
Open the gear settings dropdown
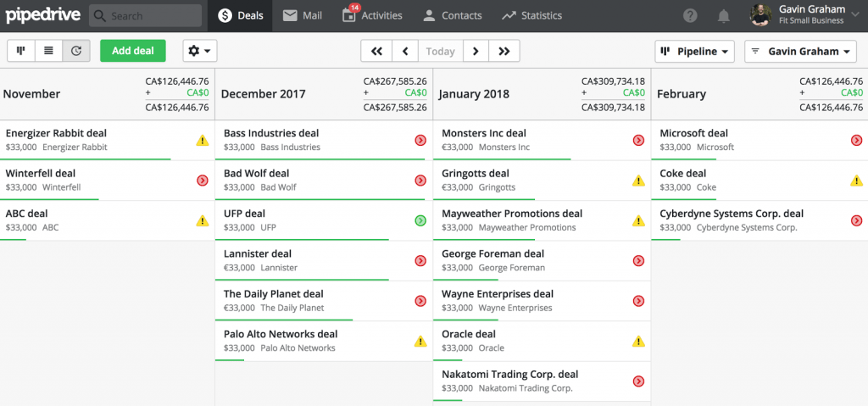click(x=200, y=51)
